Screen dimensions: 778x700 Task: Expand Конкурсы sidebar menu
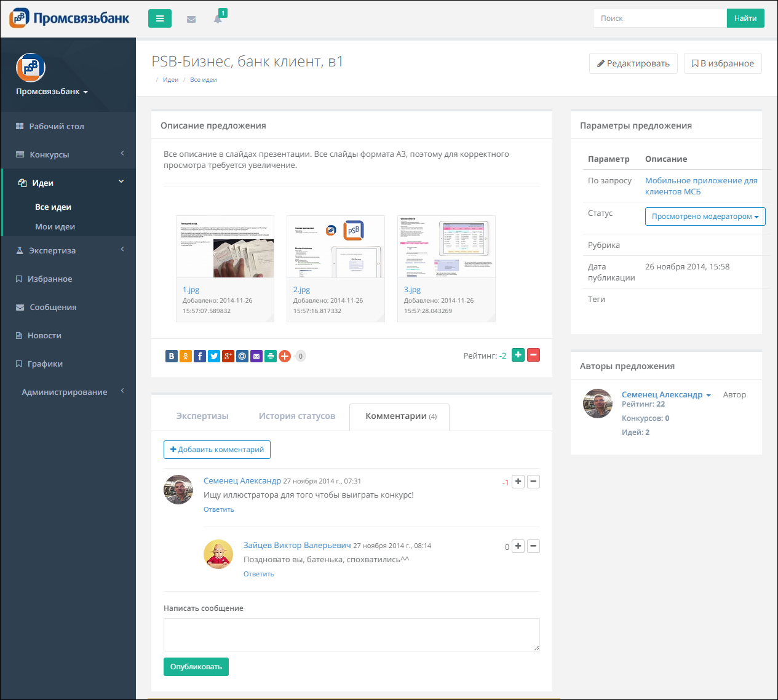[x=68, y=154]
